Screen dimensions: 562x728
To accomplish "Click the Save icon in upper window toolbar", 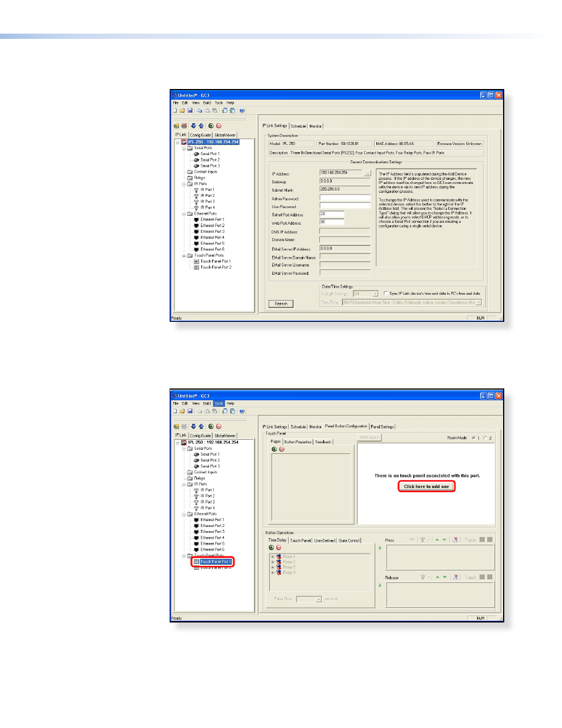I will 190,110.
